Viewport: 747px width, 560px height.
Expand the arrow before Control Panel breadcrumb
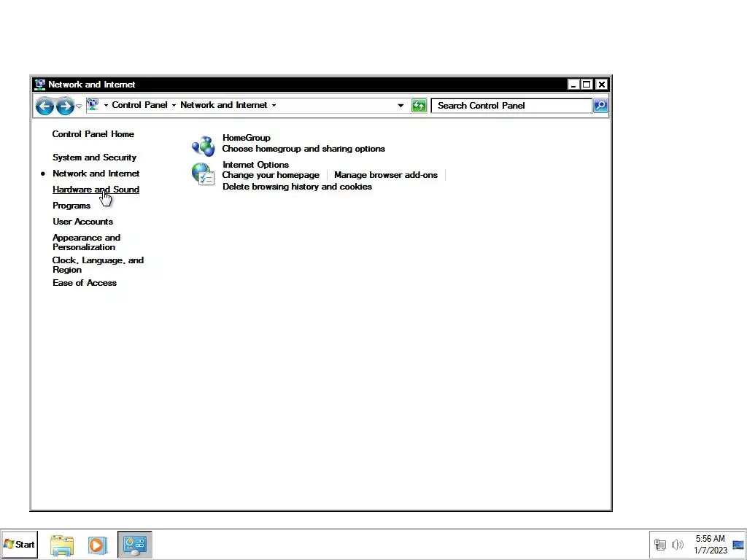(x=106, y=105)
